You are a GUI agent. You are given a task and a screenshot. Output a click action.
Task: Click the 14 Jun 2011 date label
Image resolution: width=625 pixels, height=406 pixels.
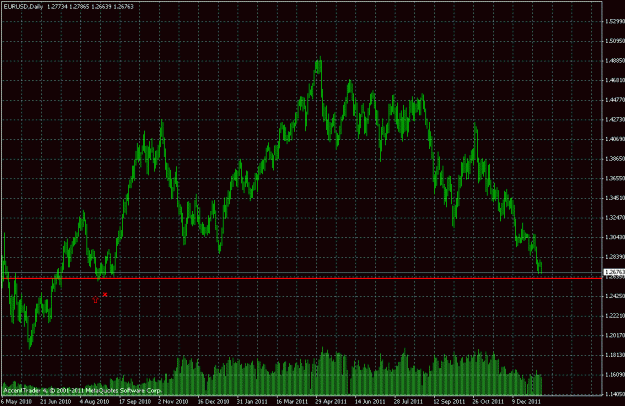pyautogui.click(x=370, y=401)
